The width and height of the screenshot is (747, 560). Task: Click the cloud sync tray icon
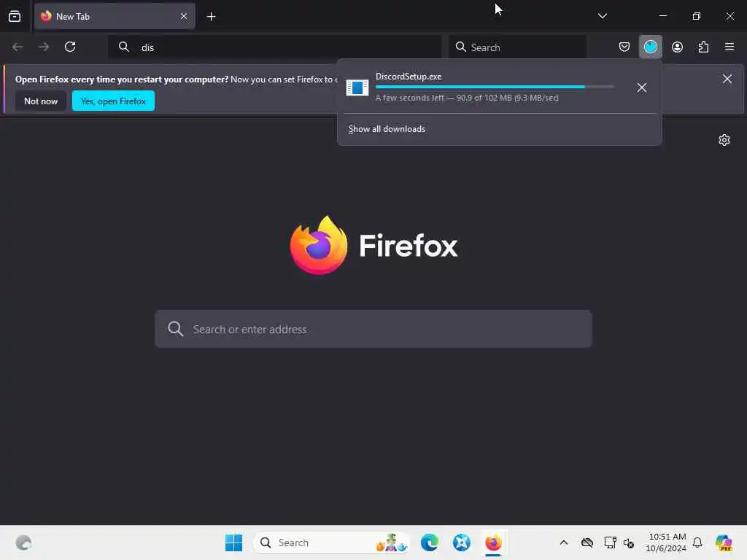point(587,542)
